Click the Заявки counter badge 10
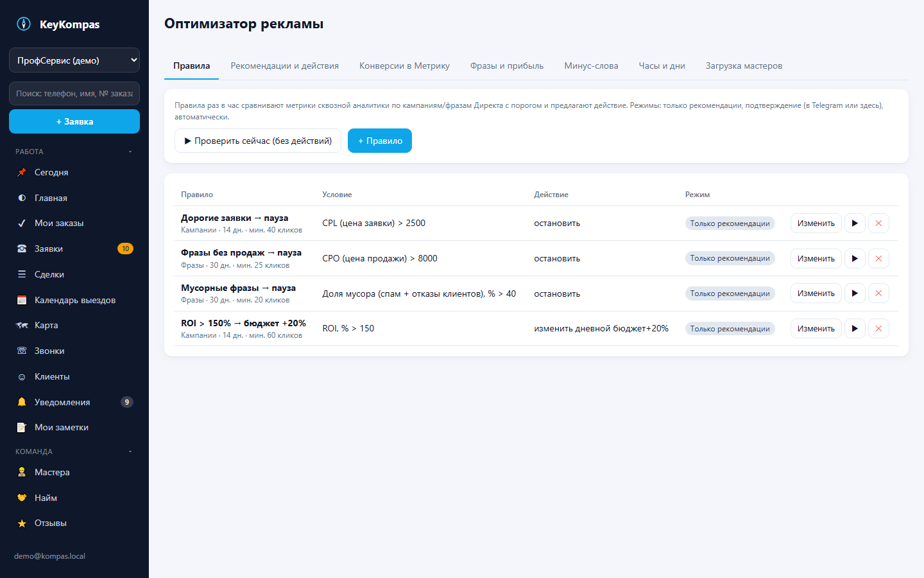Screen dimensions: 924x578 [x=125, y=249]
